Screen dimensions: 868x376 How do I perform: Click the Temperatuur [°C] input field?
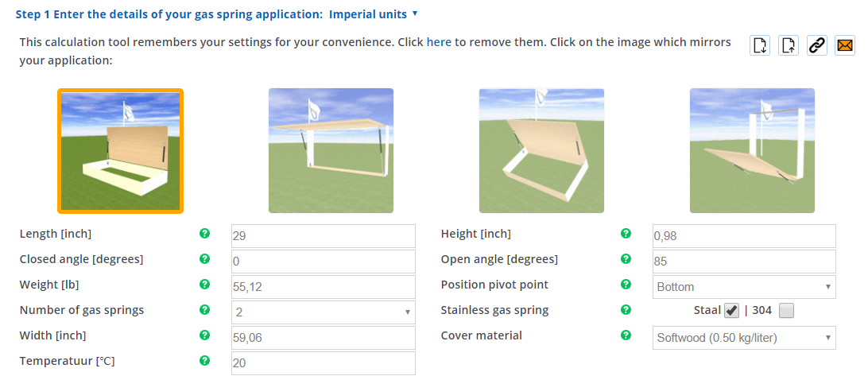pyautogui.click(x=323, y=362)
